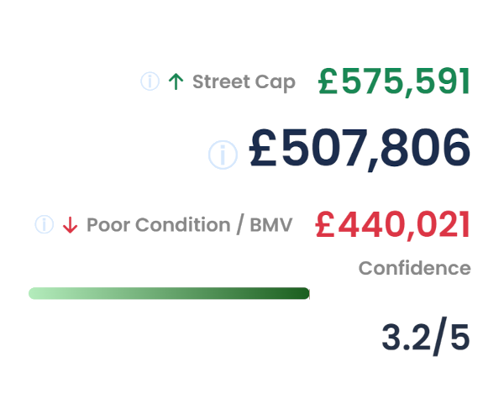Screen dimensions: 504x420
Task: Click the info icon beside Poor Condition
Action: tap(44, 224)
